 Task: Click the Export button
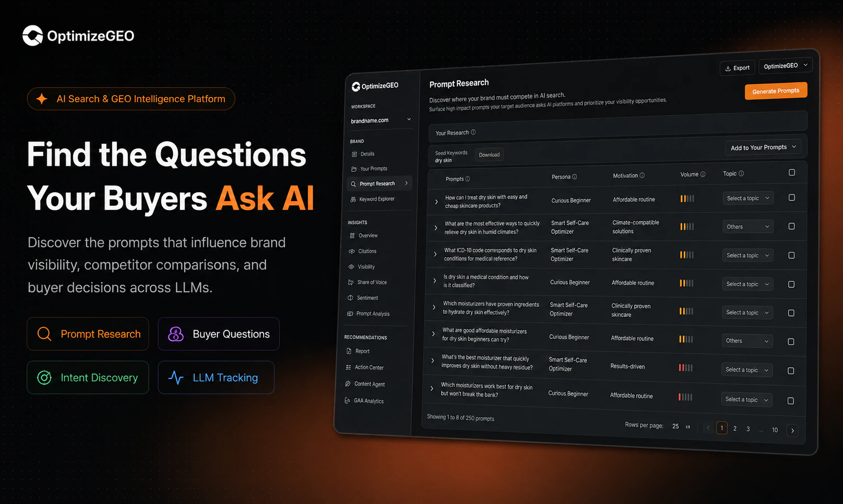coord(737,68)
